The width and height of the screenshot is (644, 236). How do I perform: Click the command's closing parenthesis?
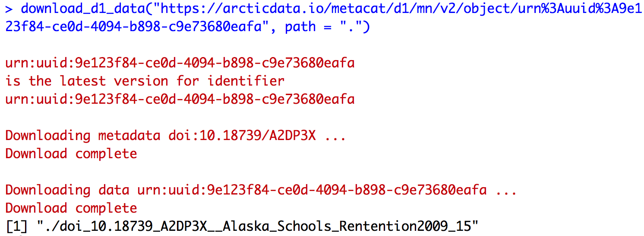(x=366, y=27)
